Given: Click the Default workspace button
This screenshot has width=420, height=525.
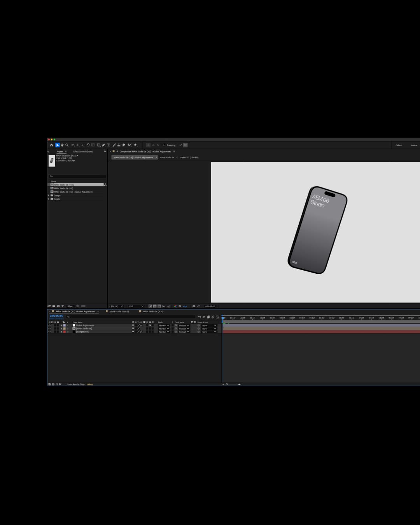Looking at the screenshot, I should [x=399, y=145].
